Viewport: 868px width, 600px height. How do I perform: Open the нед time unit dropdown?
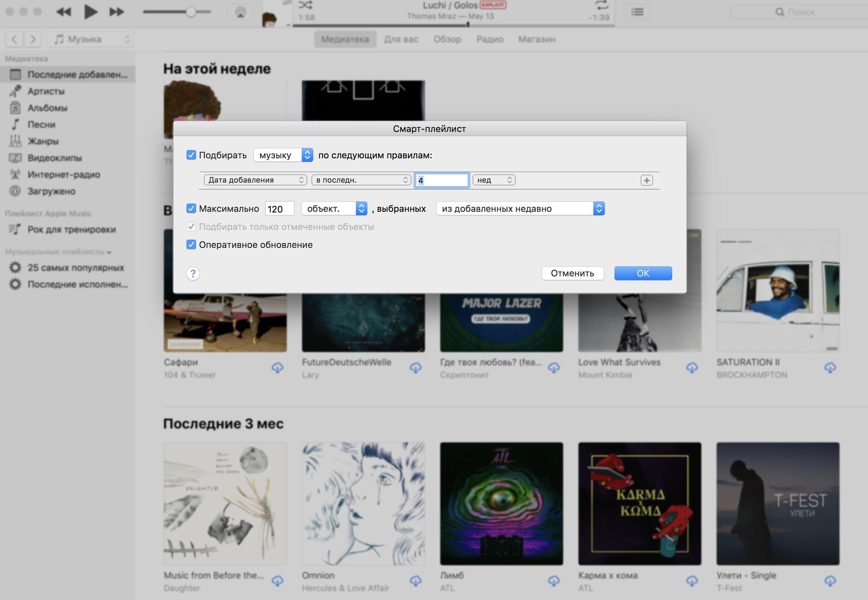(494, 180)
